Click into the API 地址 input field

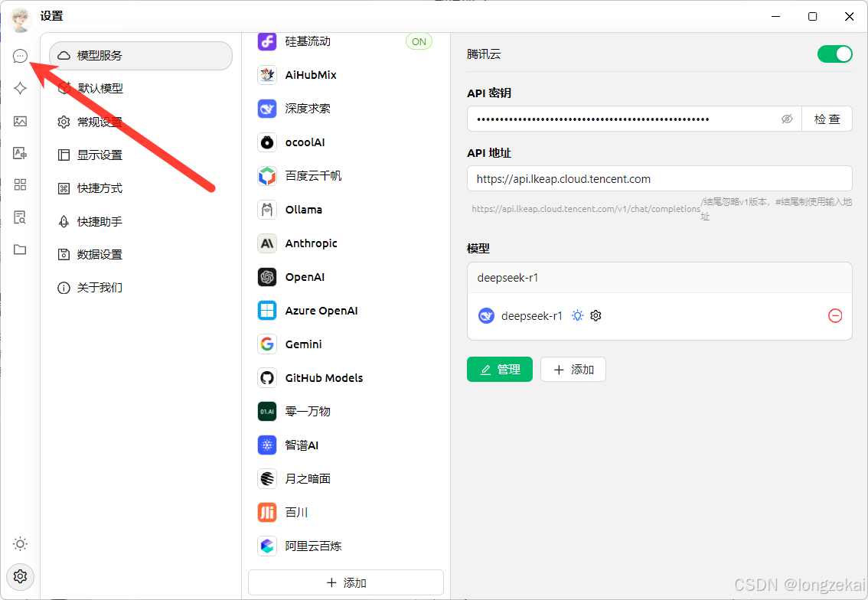[x=659, y=179]
